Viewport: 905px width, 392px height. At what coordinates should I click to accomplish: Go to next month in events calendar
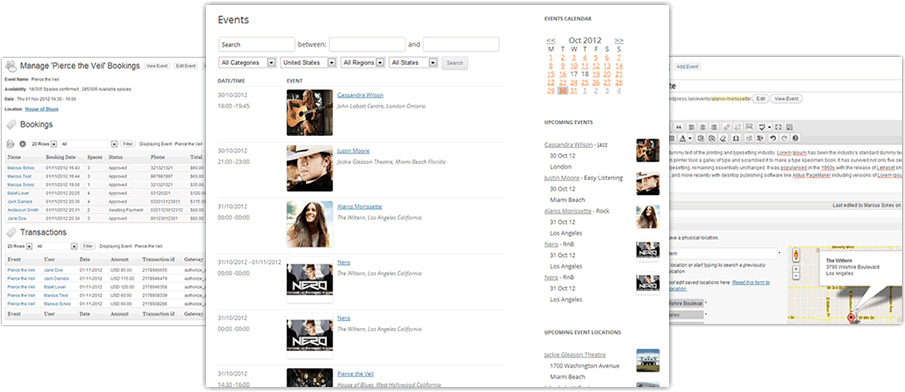(x=619, y=40)
